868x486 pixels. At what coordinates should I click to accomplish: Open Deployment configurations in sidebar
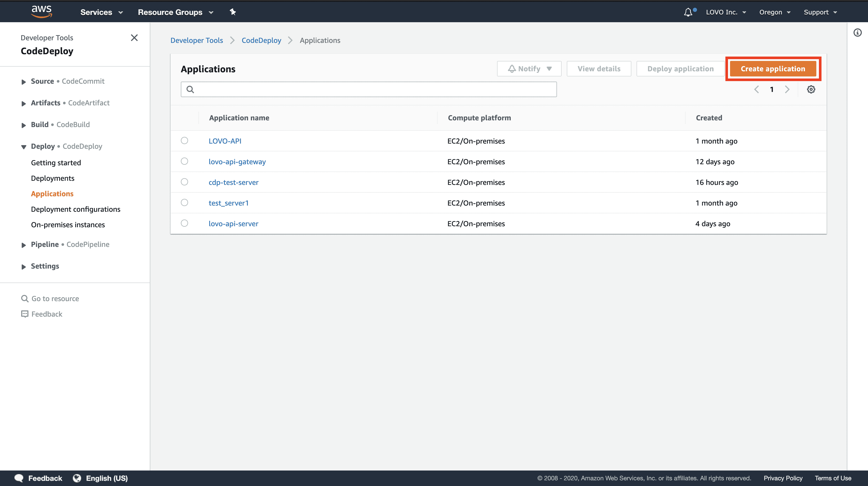(75, 209)
